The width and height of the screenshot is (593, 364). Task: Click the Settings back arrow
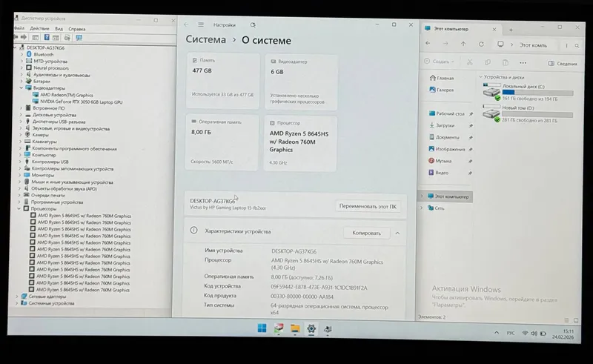tap(186, 24)
